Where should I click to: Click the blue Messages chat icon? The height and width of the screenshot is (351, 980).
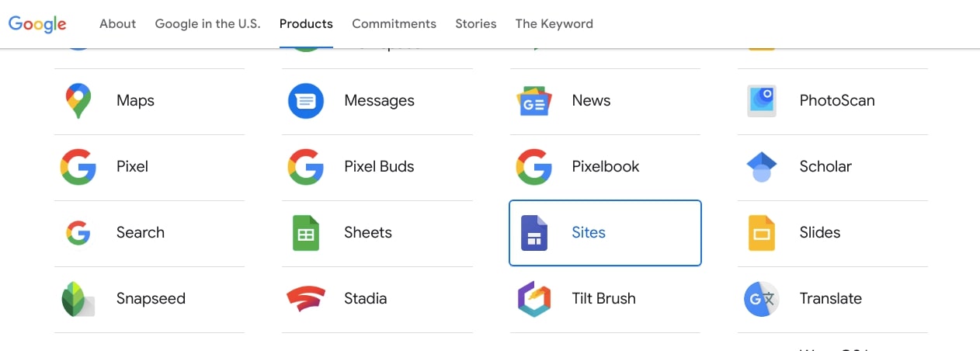tap(305, 101)
